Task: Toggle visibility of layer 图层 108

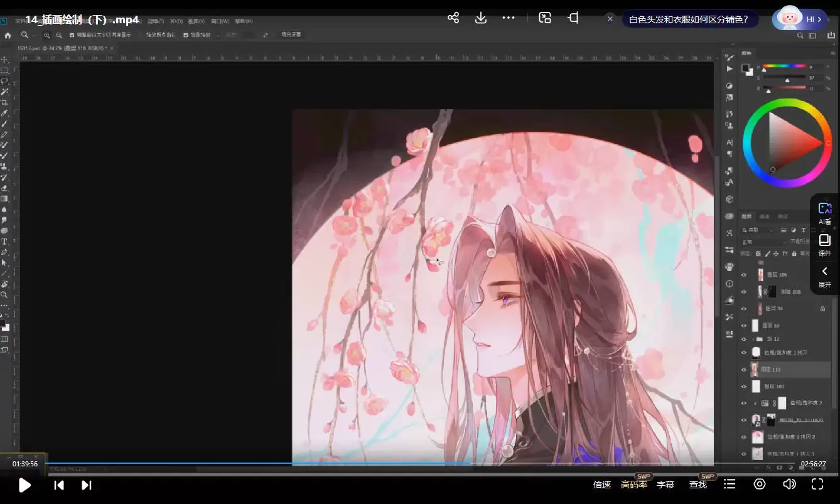Action: (744, 292)
